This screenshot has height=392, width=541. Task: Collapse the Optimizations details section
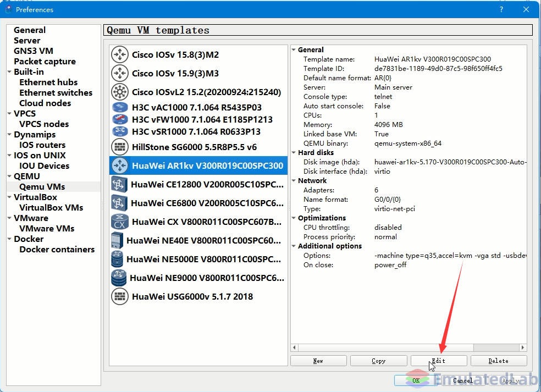click(x=294, y=218)
